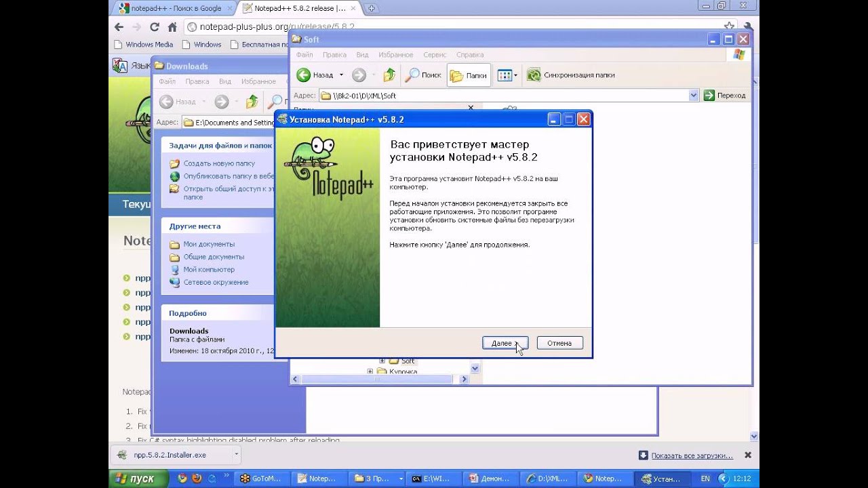Image resolution: width=868 pixels, height=488 pixels.
Task: Click folder tree vertical scrollbar down arrow
Action: click(475, 368)
